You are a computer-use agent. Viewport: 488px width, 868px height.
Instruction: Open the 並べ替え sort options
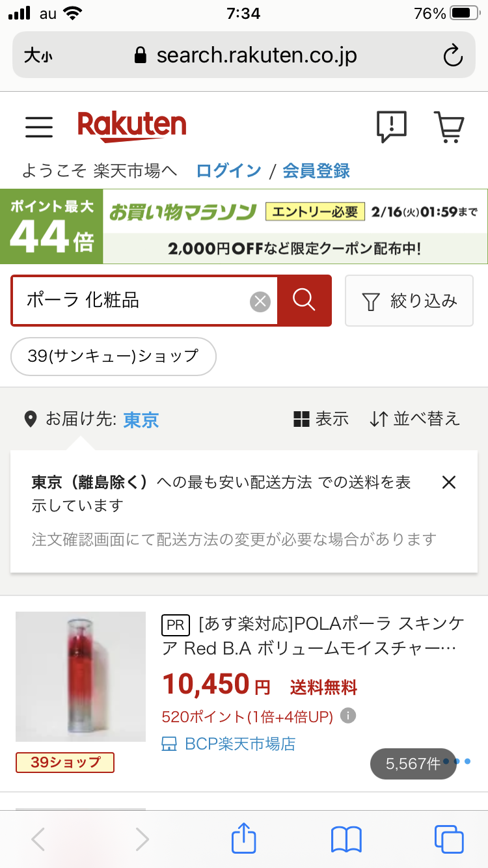coord(415,419)
